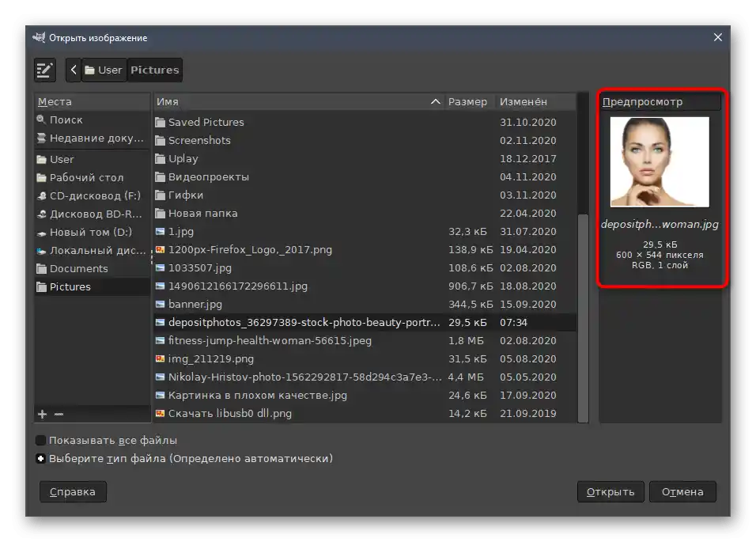Toggle the type-a-file-name location button
Image resolution: width=756 pixels, height=542 pixels.
click(45, 70)
